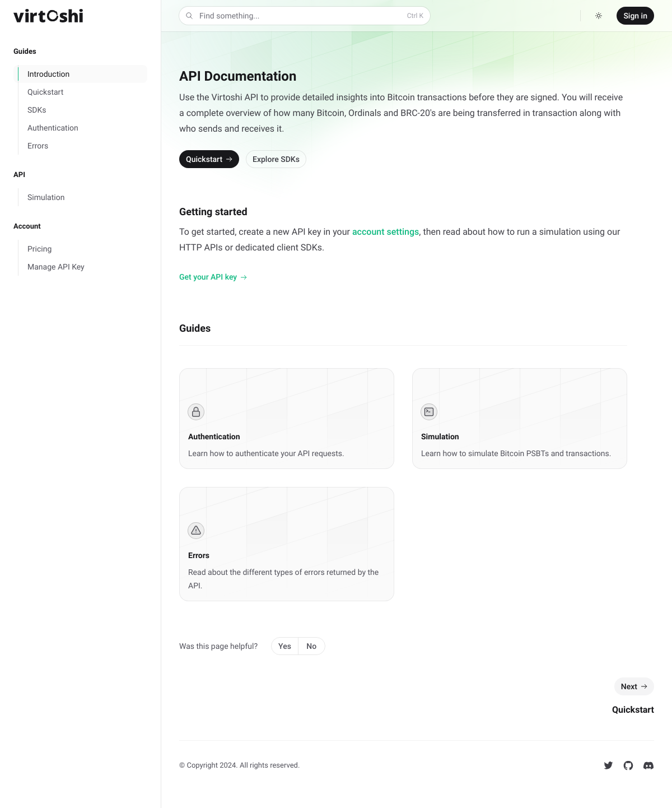Open Quickstart in the sidebar
The image size is (672, 808).
coord(45,92)
